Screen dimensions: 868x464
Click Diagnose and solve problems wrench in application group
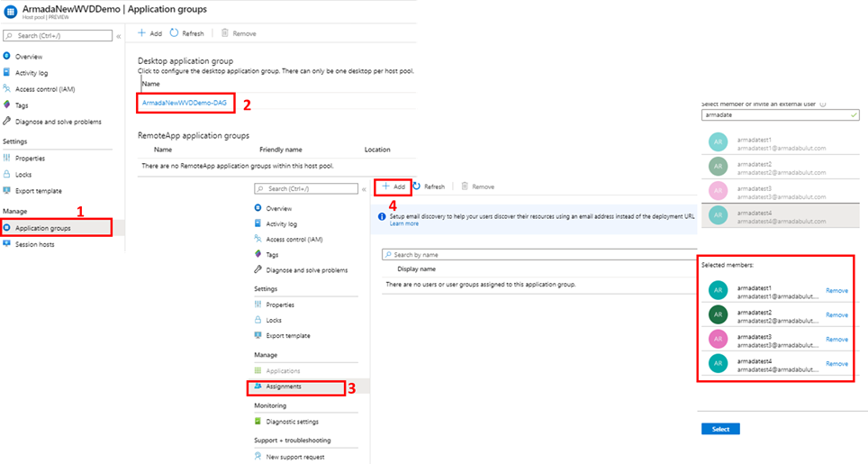click(258, 269)
